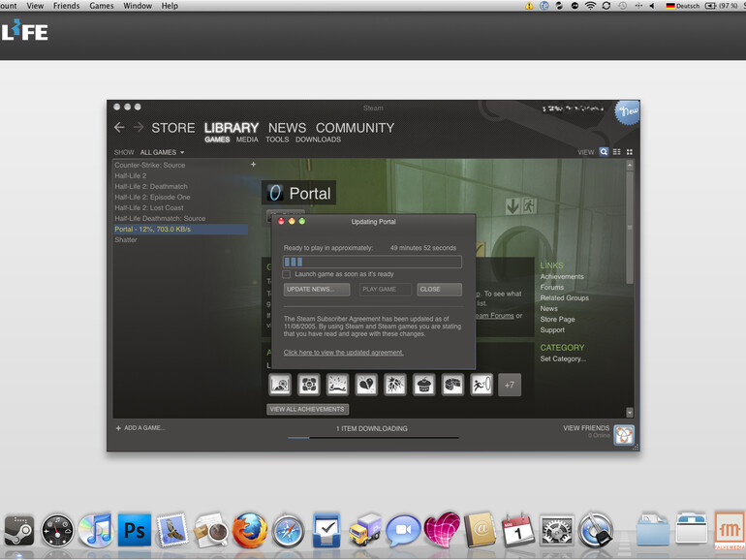This screenshot has height=560, width=746.
Task: Click the plus icon beside Counter-Strike: Source
Action: pyautogui.click(x=253, y=164)
